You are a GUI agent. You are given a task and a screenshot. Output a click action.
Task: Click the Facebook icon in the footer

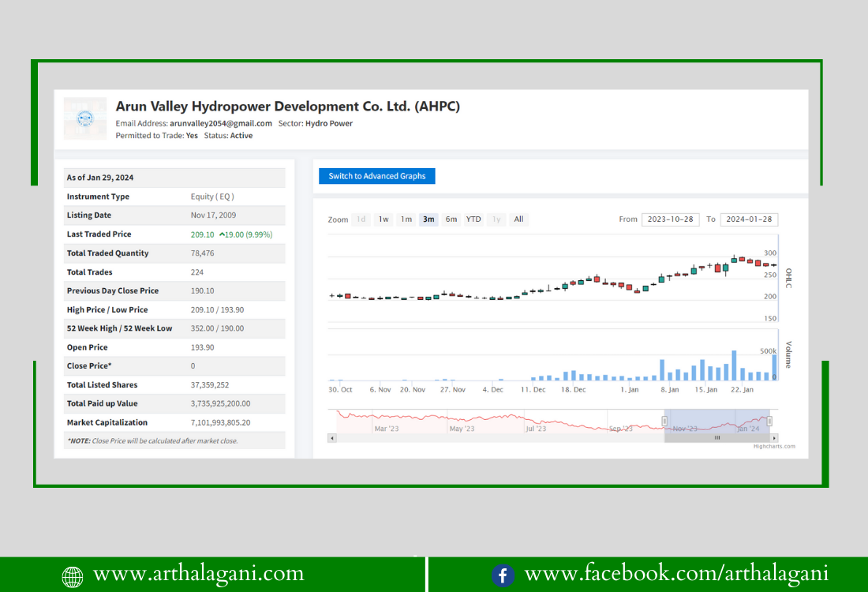(503, 575)
